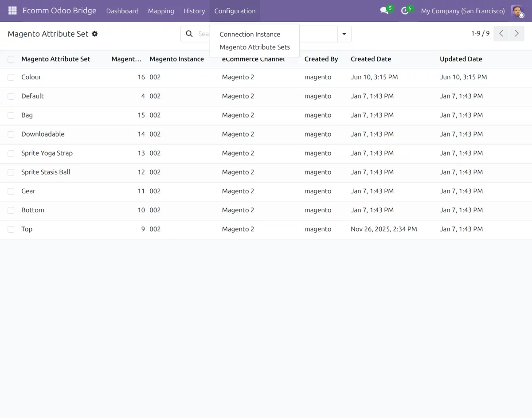The width and height of the screenshot is (532, 418).
Task: Sort by Created By column header
Action: [x=321, y=59]
